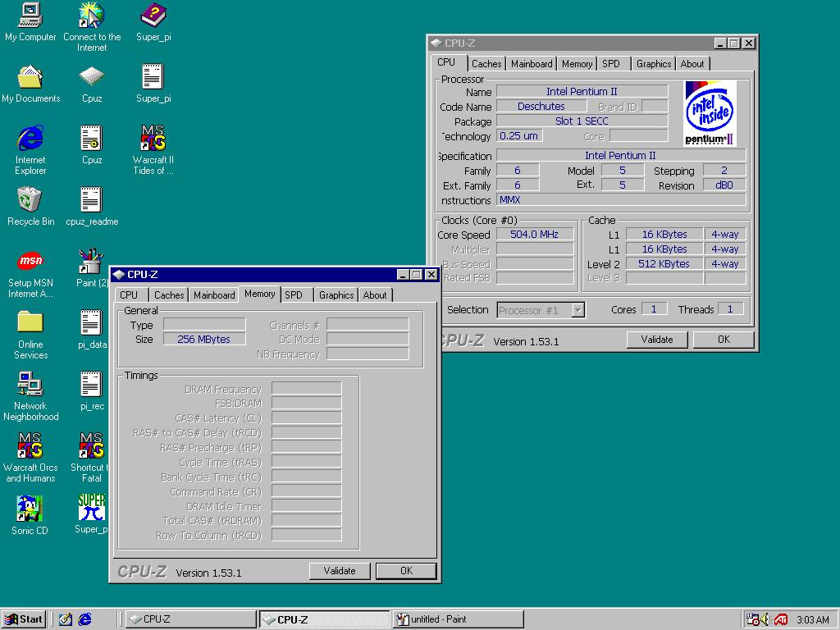Click Validate in the Memory CPU-Z window

340,571
